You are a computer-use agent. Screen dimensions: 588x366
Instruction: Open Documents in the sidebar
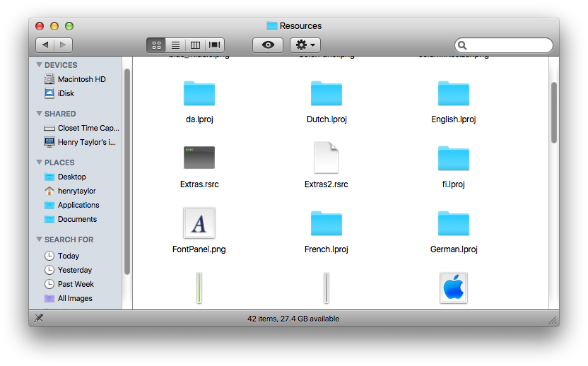click(x=71, y=219)
